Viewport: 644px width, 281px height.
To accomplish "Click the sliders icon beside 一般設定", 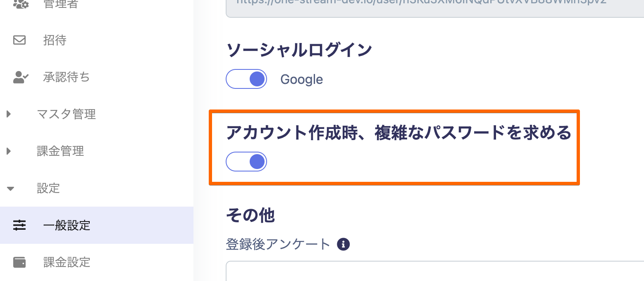I will [19, 225].
